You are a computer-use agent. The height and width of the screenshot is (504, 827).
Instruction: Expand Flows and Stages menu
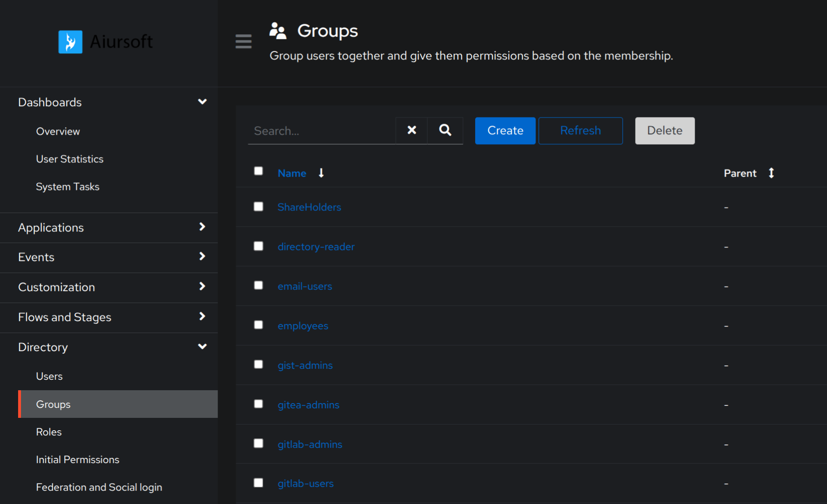pos(202,316)
